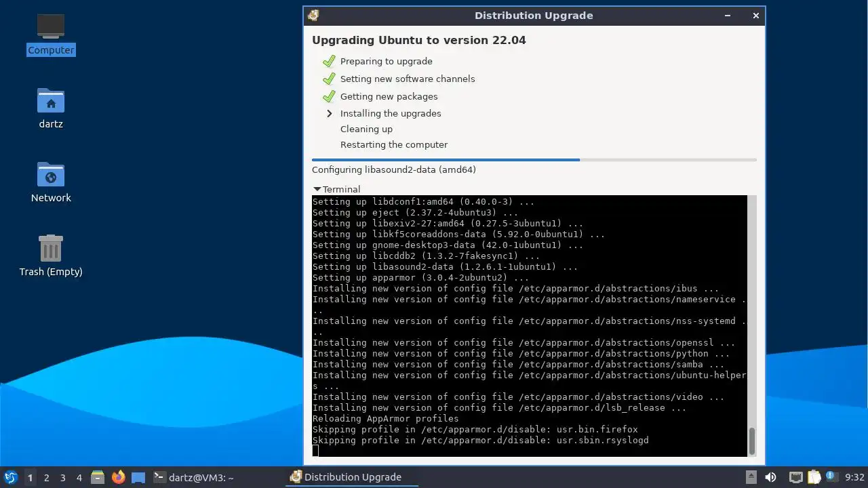Click the checkmark beside Preparing to upgrade

tap(329, 61)
